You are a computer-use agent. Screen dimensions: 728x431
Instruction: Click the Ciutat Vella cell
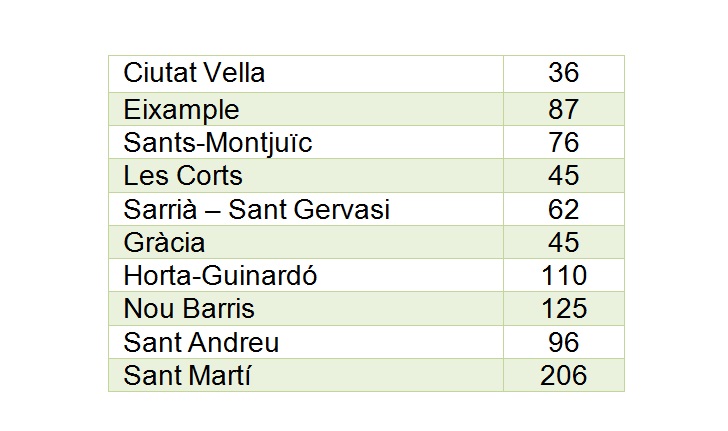pos(195,74)
